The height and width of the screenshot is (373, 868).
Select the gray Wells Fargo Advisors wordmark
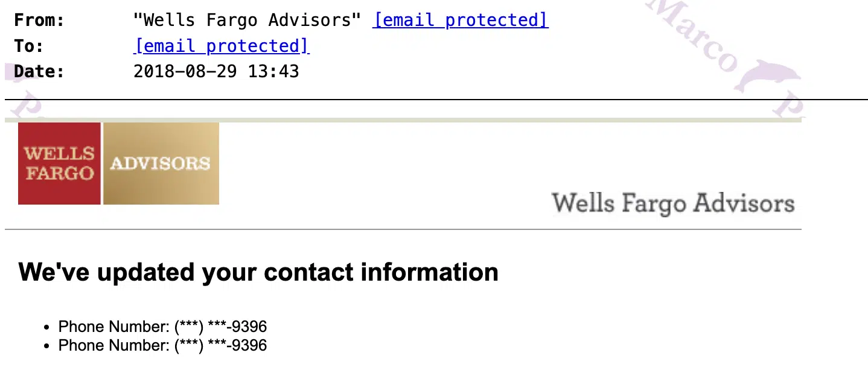pos(673,204)
